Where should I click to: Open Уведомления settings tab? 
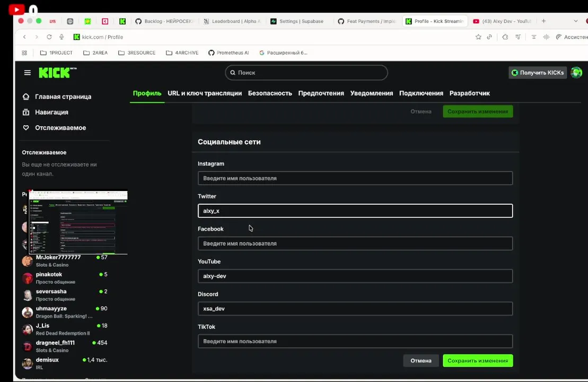(x=372, y=93)
